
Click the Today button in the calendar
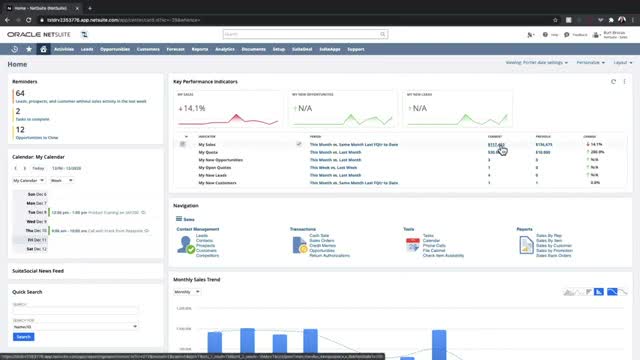point(38,168)
